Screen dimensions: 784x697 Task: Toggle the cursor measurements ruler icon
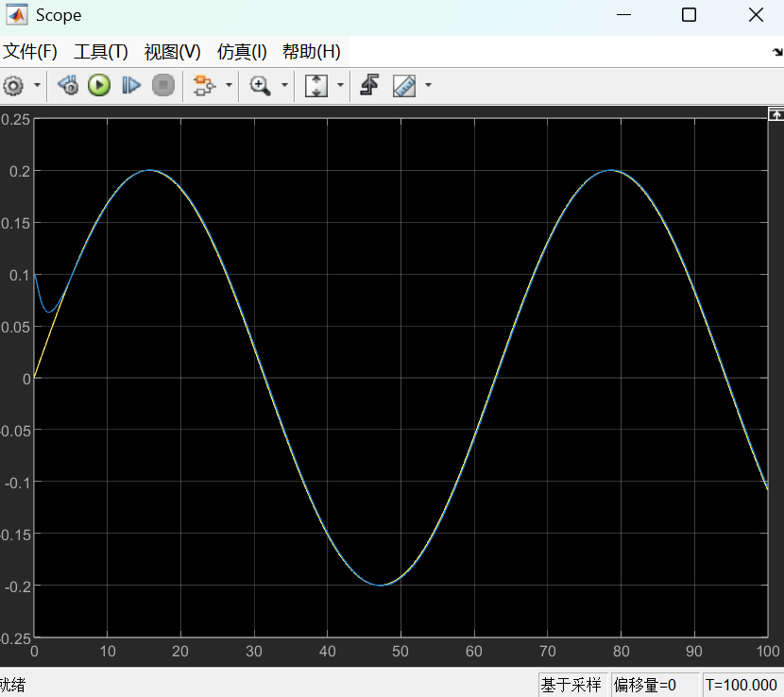(404, 86)
